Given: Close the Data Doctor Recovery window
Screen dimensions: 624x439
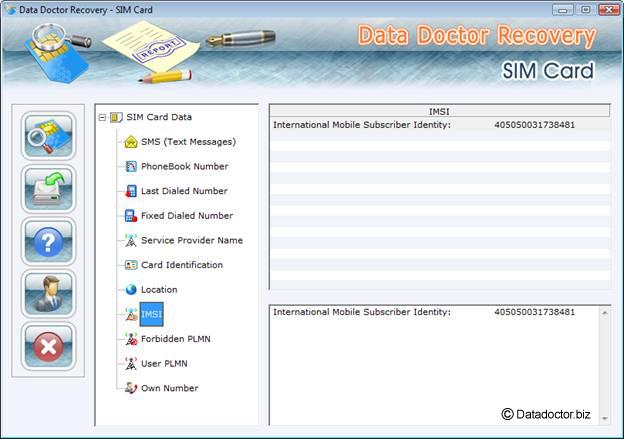Looking at the screenshot, I should [609, 10].
